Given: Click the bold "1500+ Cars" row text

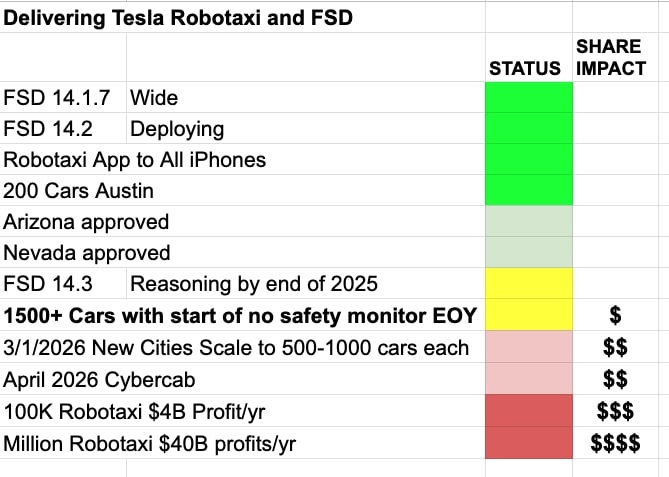Looking at the screenshot, I should 240,316.
